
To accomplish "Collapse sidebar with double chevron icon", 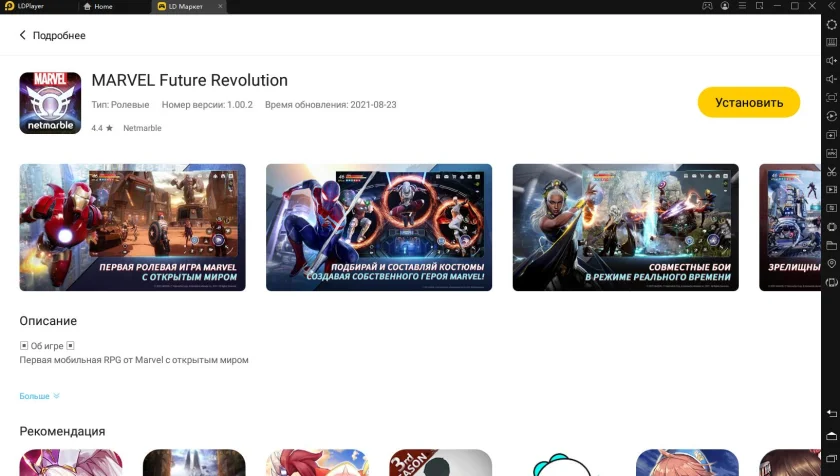I will pyautogui.click(x=831, y=6).
